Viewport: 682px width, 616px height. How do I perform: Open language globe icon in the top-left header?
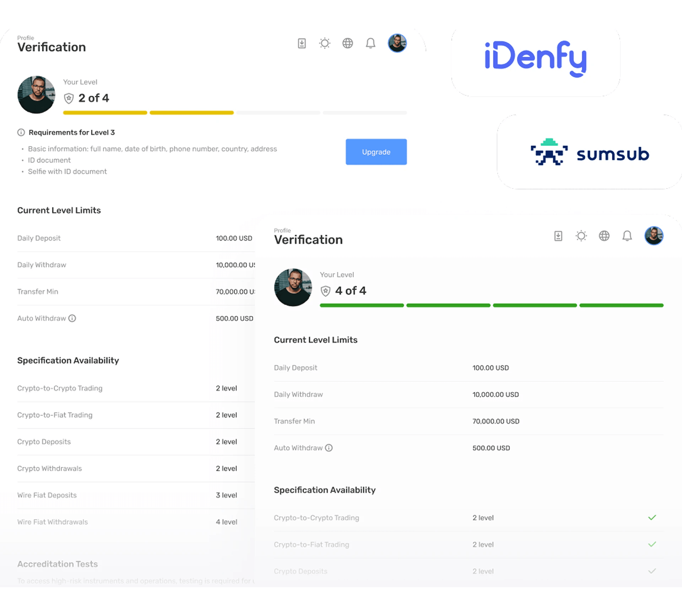pos(347,43)
